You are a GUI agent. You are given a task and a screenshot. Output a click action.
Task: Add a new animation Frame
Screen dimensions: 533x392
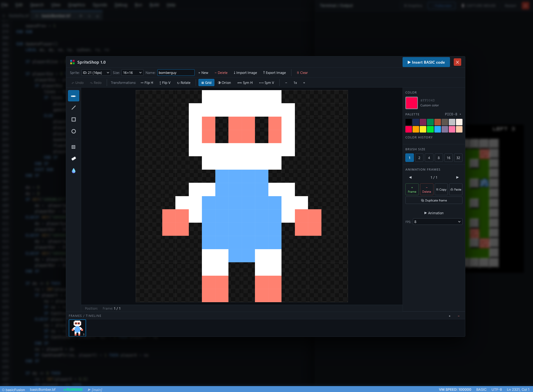[412, 189]
